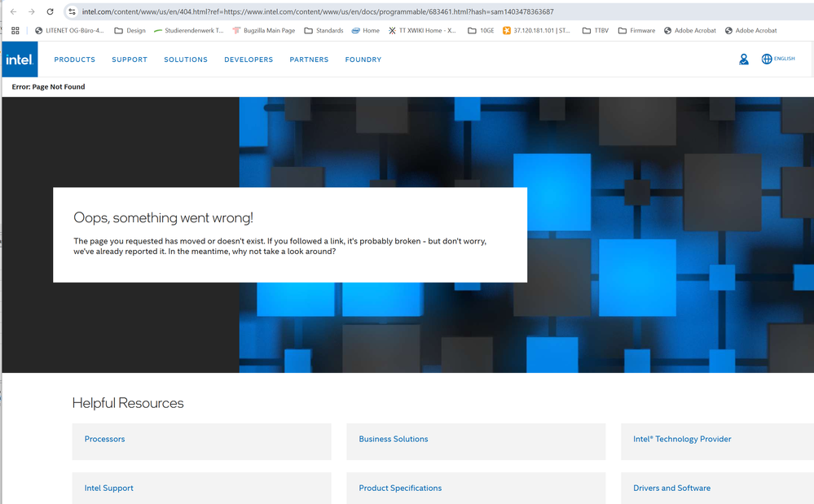Viewport: 814px width, 504px height.
Task: Open the 10GE bookmark folder
Action: point(481,31)
